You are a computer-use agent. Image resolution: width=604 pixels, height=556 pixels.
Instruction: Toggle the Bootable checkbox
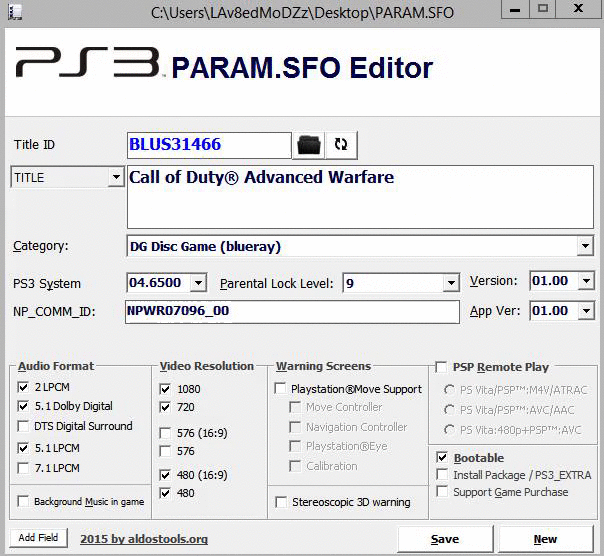point(442,458)
